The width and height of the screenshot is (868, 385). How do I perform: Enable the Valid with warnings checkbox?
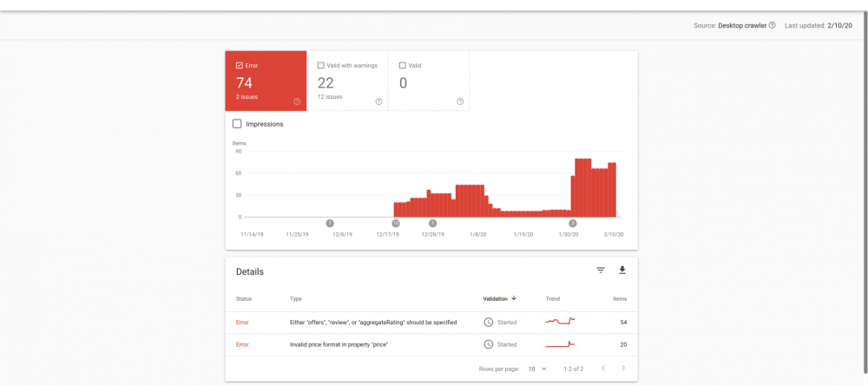[320, 65]
